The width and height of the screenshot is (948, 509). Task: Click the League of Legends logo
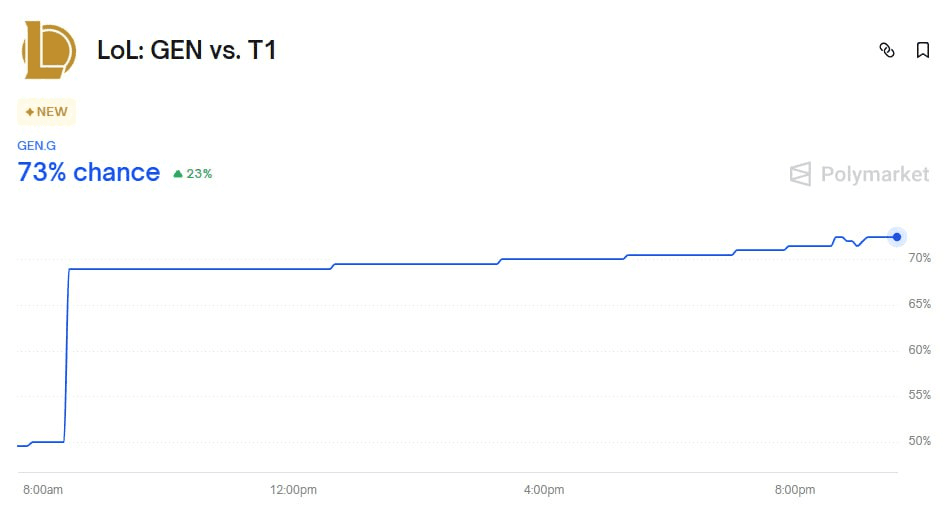point(48,50)
